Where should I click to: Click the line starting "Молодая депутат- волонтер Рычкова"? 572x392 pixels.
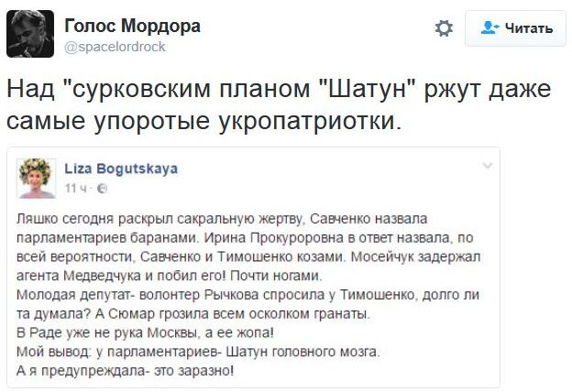click(x=245, y=297)
